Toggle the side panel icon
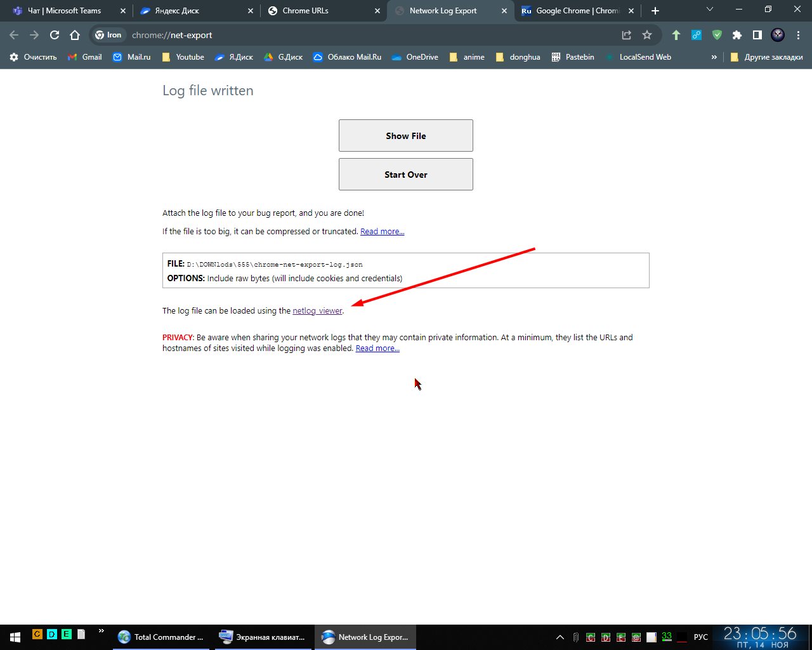This screenshot has width=812, height=650. pyautogui.click(x=757, y=35)
